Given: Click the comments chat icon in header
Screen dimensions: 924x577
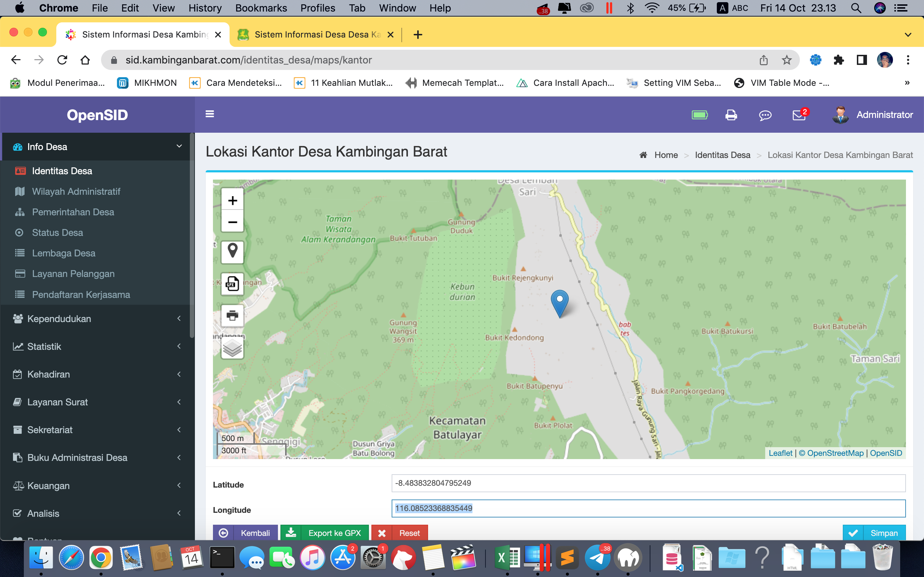Looking at the screenshot, I should [x=765, y=115].
